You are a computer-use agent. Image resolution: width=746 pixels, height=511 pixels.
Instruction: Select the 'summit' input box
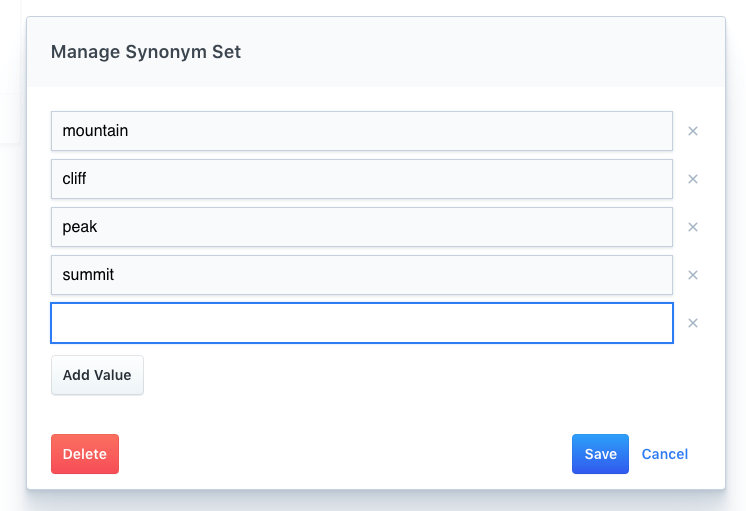click(361, 275)
